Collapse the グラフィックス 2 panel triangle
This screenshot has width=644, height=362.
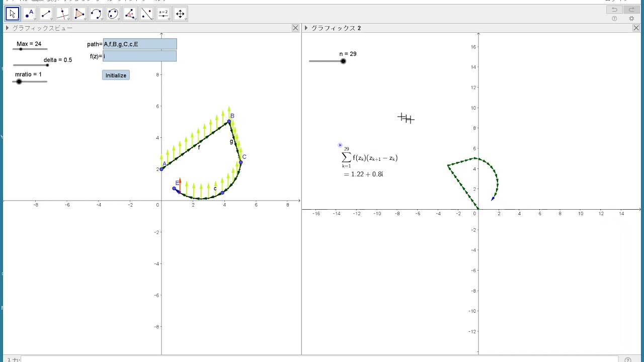tap(306, 28)
